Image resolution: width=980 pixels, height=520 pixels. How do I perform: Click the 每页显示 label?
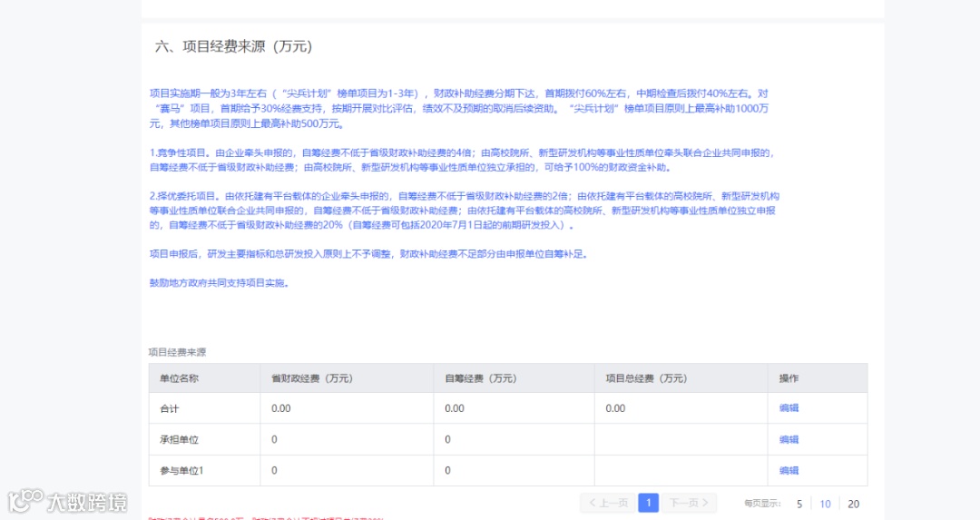point(762,504)
